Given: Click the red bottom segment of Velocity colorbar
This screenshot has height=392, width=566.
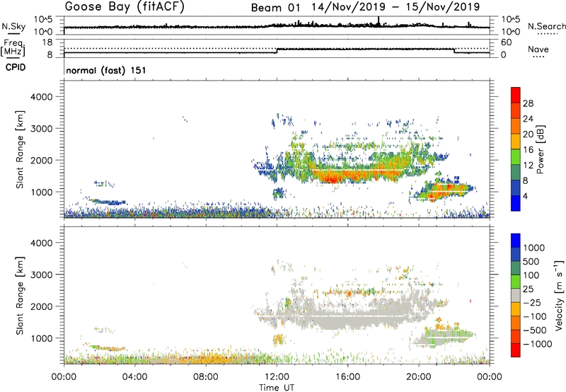Looking at the screenshot, I should point(516,350).
